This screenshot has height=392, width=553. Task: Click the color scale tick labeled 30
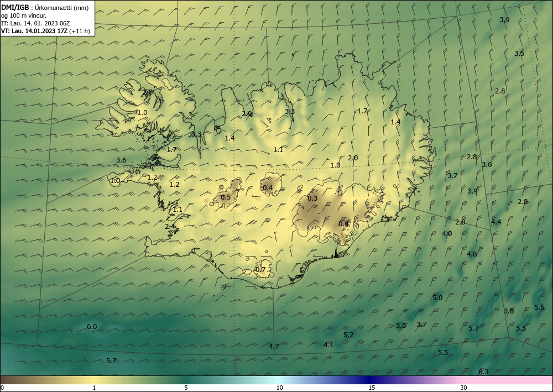[464, 388]
